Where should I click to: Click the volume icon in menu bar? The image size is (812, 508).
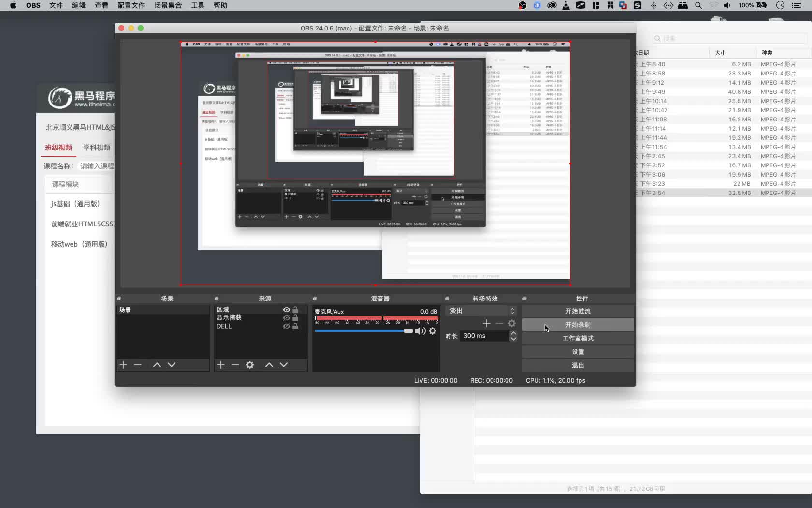coord(727,5)
